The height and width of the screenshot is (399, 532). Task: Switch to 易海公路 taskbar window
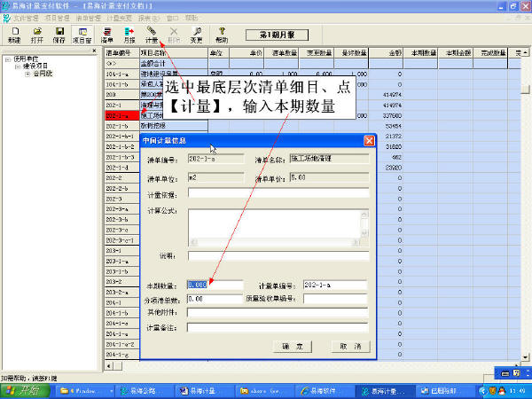144,391
